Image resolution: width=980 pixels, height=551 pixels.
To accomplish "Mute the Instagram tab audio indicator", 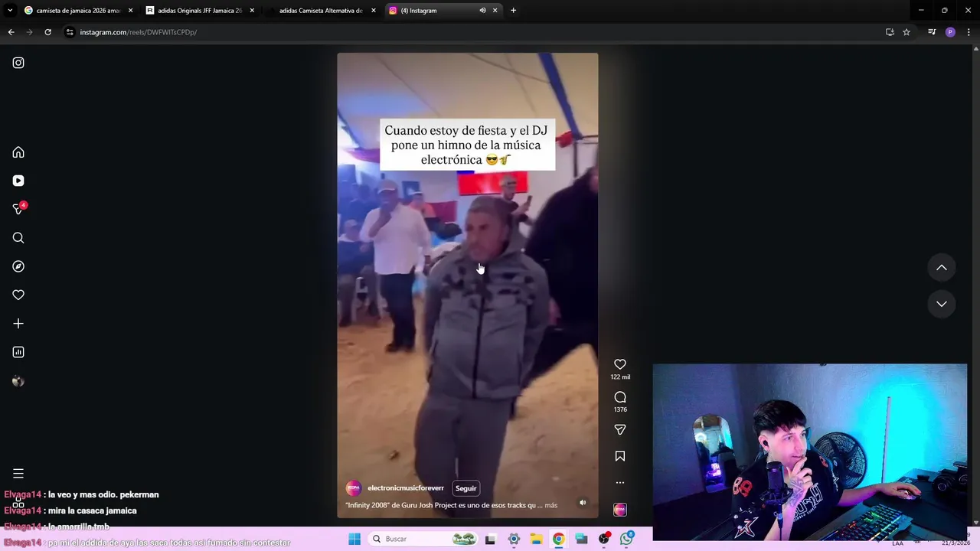I will tap(482, 11).
